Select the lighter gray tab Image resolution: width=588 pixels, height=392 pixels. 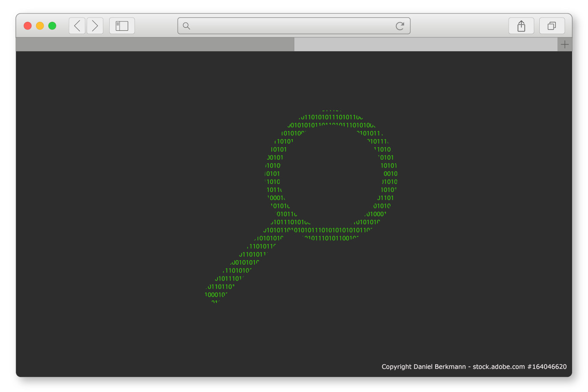(x=425, y=45)
